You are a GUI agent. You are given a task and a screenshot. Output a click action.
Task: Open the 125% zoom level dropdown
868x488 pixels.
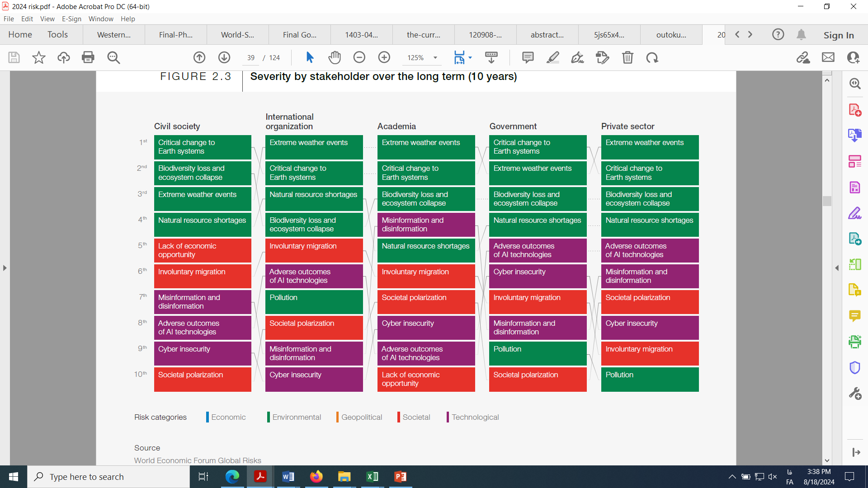(435, 58)
